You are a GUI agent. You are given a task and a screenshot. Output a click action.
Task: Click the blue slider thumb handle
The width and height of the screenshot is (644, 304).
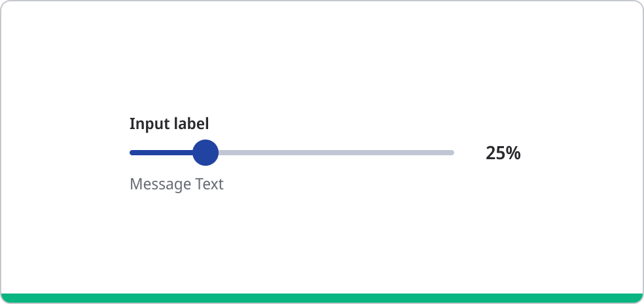coord(206,153)
